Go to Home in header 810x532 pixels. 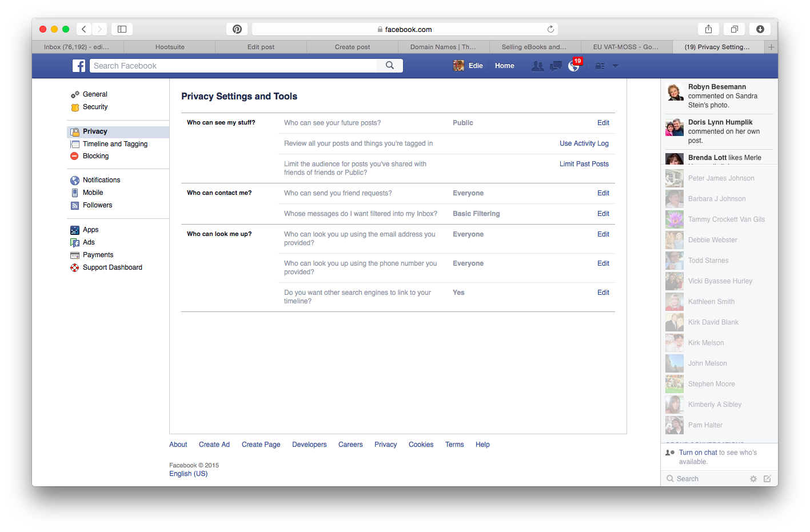tap(504, 66)
